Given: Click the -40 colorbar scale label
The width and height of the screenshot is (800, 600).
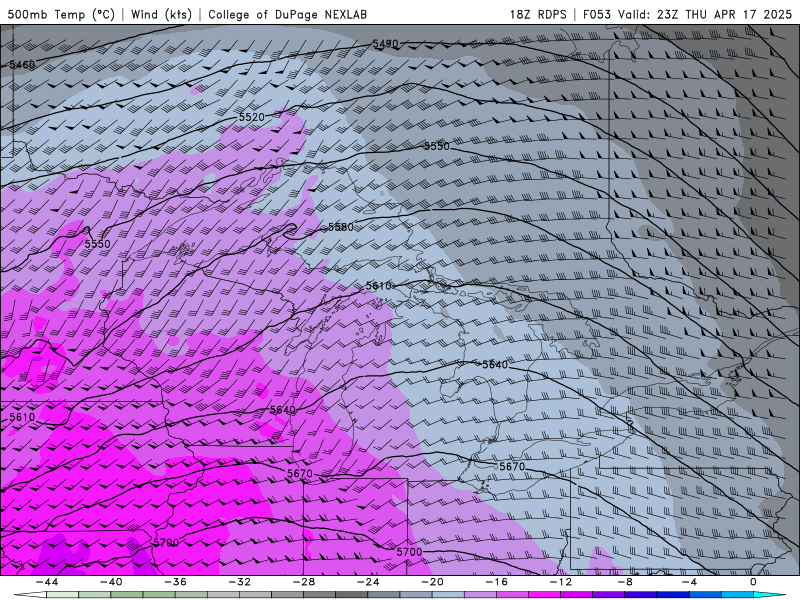Looking at the screenshot, I should [x=111, y=582].
